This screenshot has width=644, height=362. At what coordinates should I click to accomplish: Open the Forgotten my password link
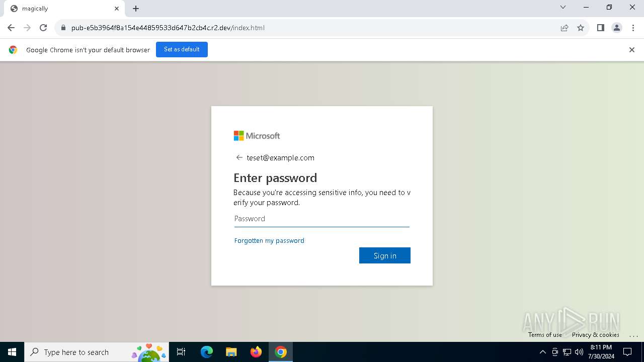pos(269,241)
